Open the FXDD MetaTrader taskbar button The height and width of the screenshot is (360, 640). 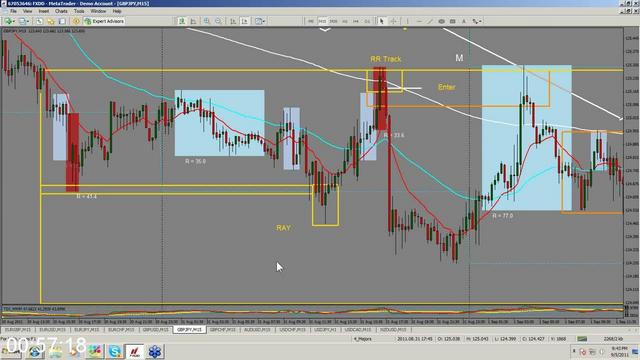pyautogui.click(x=135, y=351)
